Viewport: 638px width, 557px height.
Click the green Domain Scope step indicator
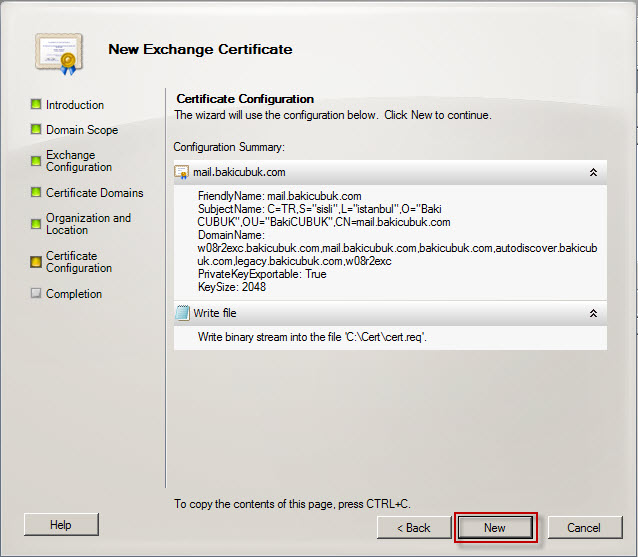[x=36, y=129]
